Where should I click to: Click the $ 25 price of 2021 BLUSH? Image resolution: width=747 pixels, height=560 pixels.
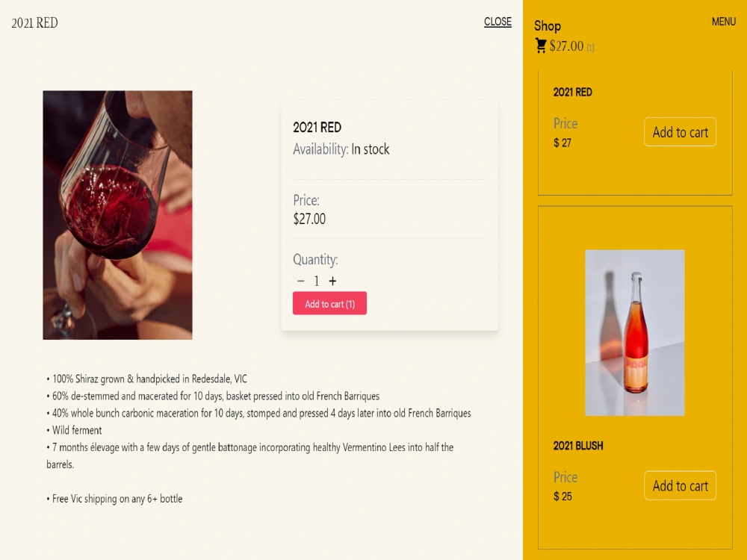point(562,497)
